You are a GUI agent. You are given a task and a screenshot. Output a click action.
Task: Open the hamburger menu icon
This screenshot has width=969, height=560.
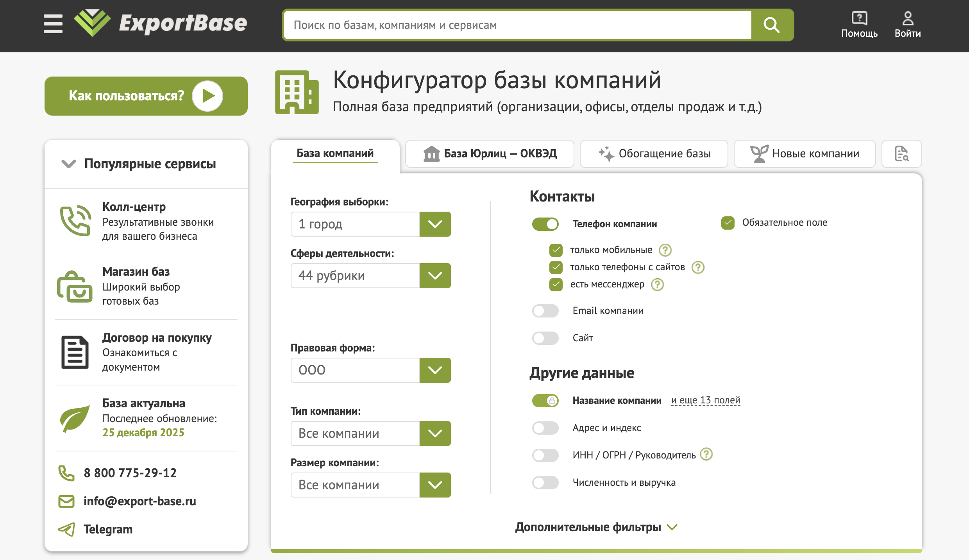[53, 24]
